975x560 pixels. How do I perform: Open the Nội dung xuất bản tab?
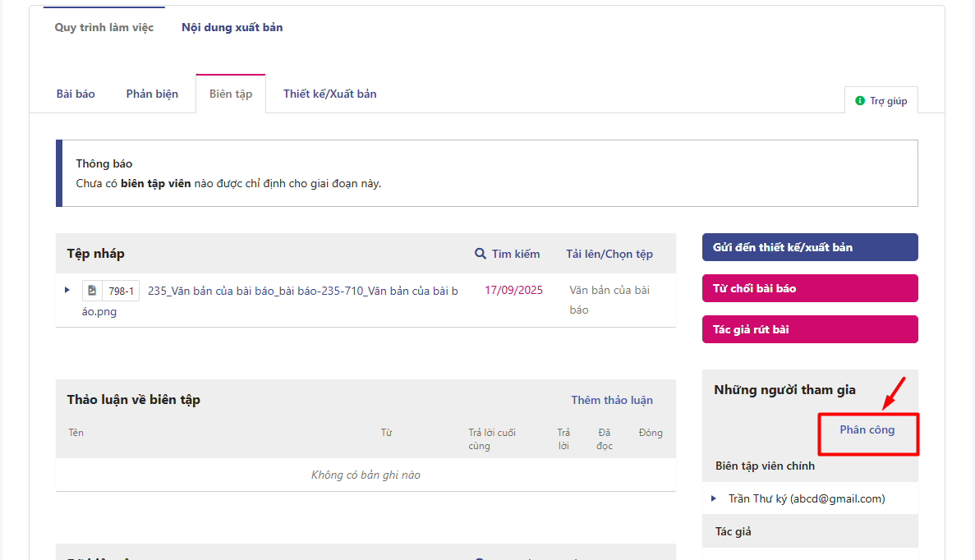[x=232, y=27]
